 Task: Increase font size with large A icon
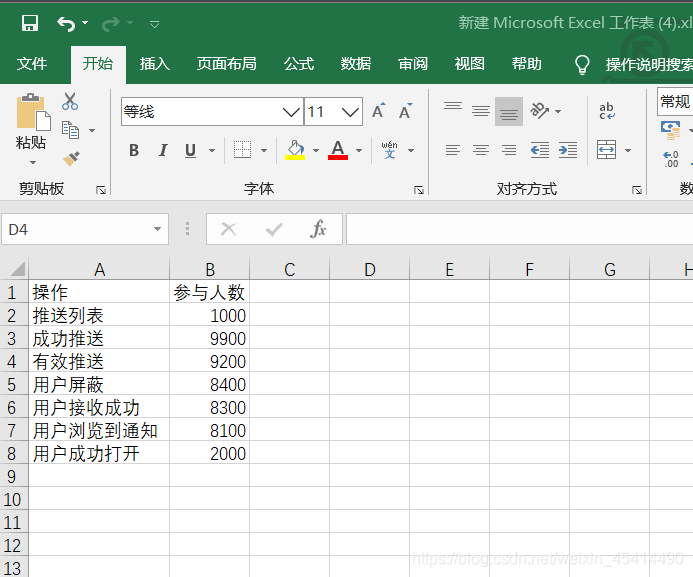(x=379, y=110)
